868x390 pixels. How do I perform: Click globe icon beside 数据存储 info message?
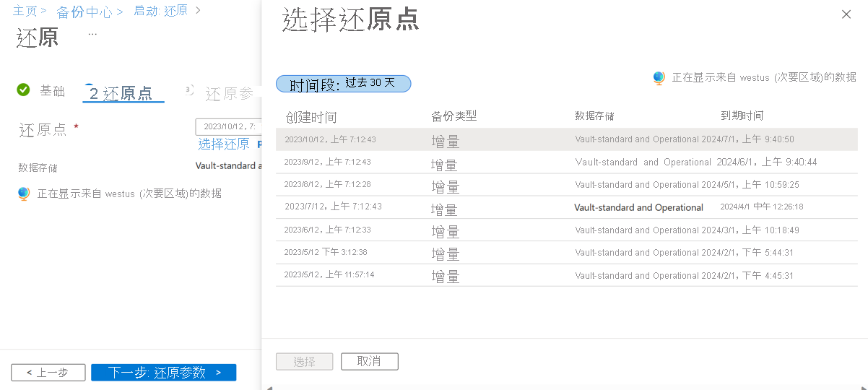24,194
